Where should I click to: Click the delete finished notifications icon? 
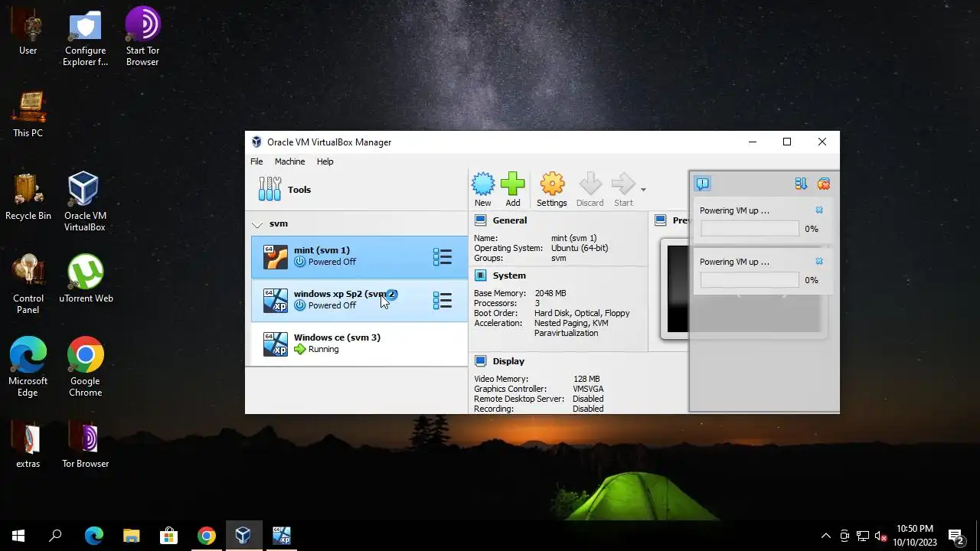(824, 184)
